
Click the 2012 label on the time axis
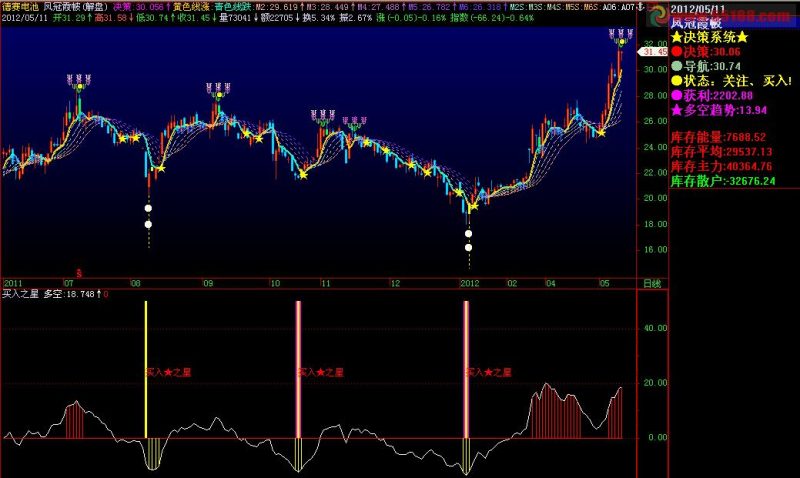coord(470,283)
